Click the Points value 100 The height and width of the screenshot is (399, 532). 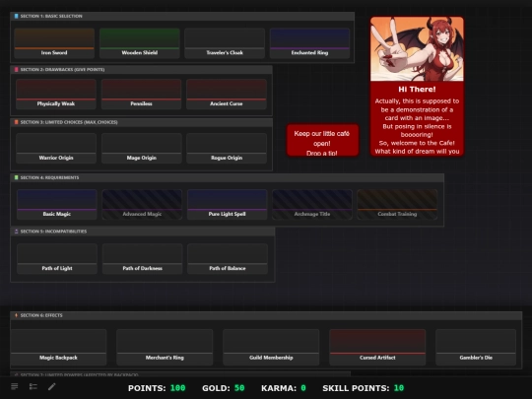click(x=177, y=388)
